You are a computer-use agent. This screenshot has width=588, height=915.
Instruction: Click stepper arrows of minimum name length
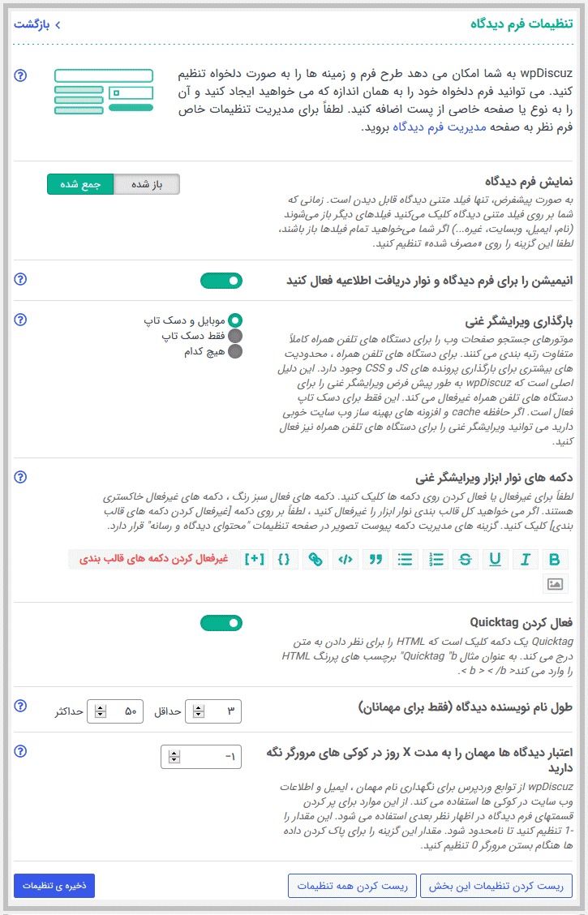[199, 711]
